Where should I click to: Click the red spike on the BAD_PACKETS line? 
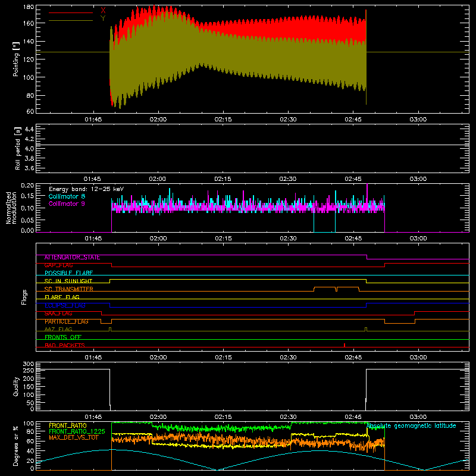coord(345,345)
